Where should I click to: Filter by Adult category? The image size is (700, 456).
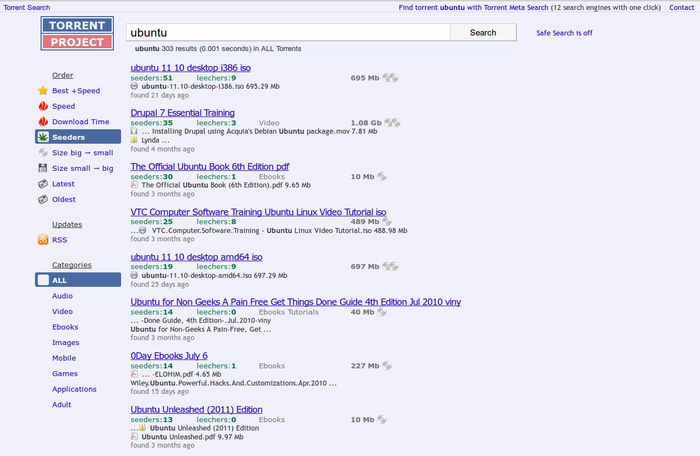61,405
